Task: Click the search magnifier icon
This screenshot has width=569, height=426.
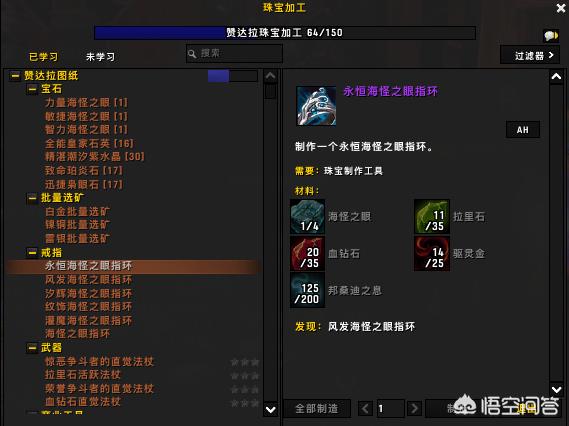Action: [192, 54]
